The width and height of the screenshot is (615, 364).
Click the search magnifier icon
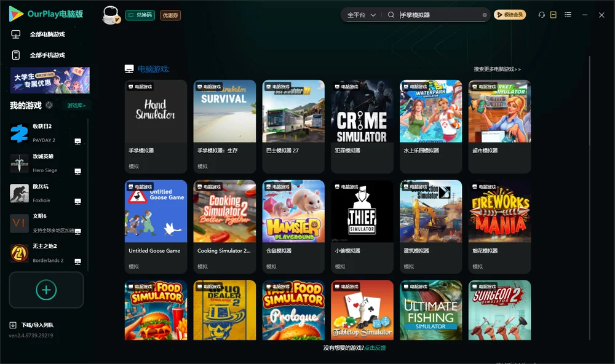(391, 15)
